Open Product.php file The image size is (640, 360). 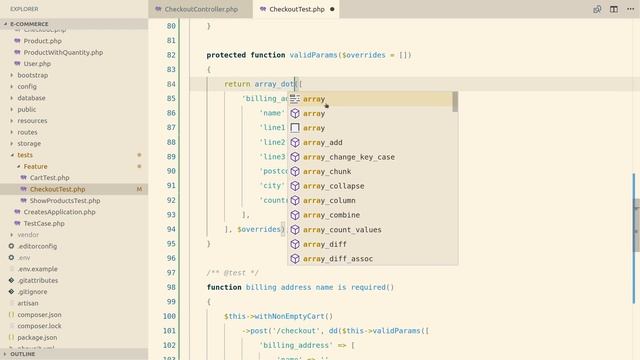[x=42, y=41]
